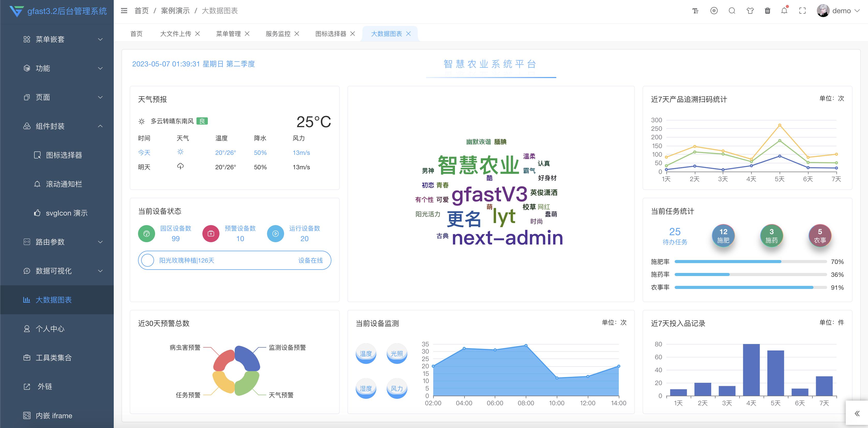The height and width of the screenshot is (428, 868).
Task: Open 案例演示 in the breadcrumb
Action: tap(176, 10)
